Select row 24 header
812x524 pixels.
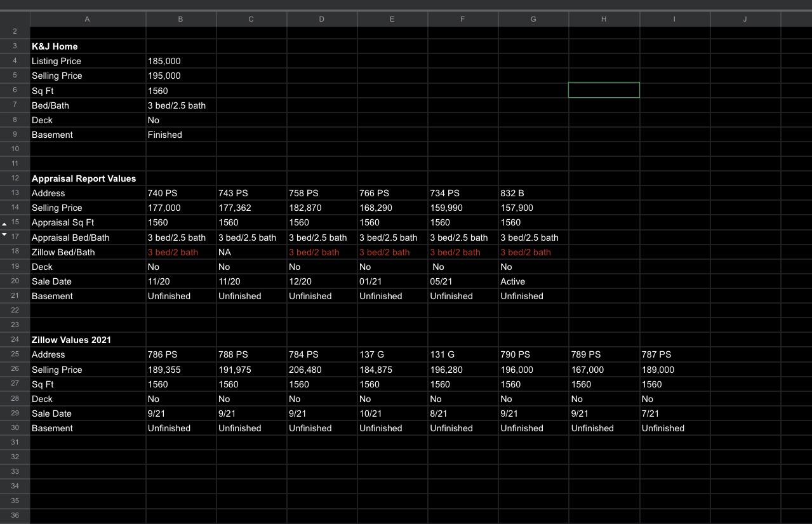point(15,340)
